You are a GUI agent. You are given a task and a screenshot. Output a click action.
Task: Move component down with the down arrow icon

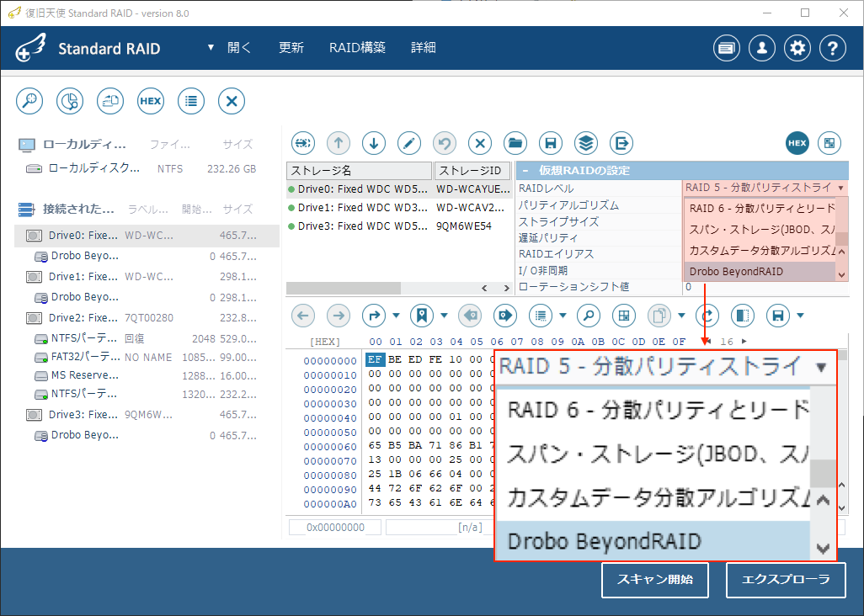[374, 144]
